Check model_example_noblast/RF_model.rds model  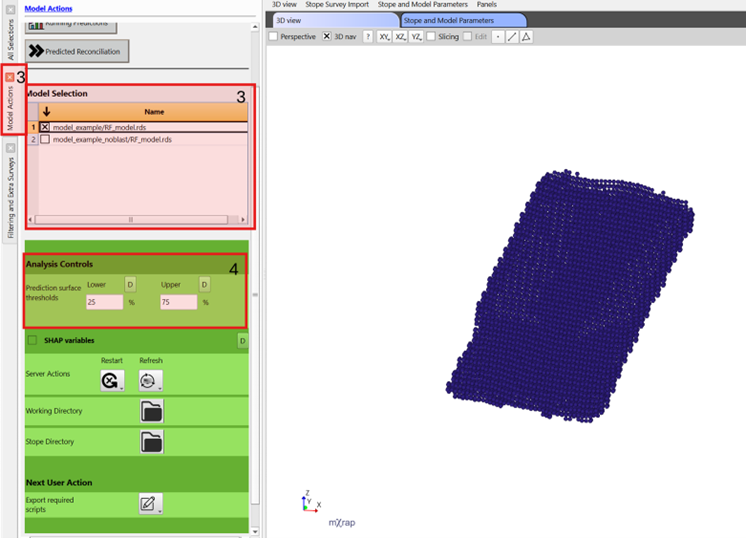click(45, 140)
